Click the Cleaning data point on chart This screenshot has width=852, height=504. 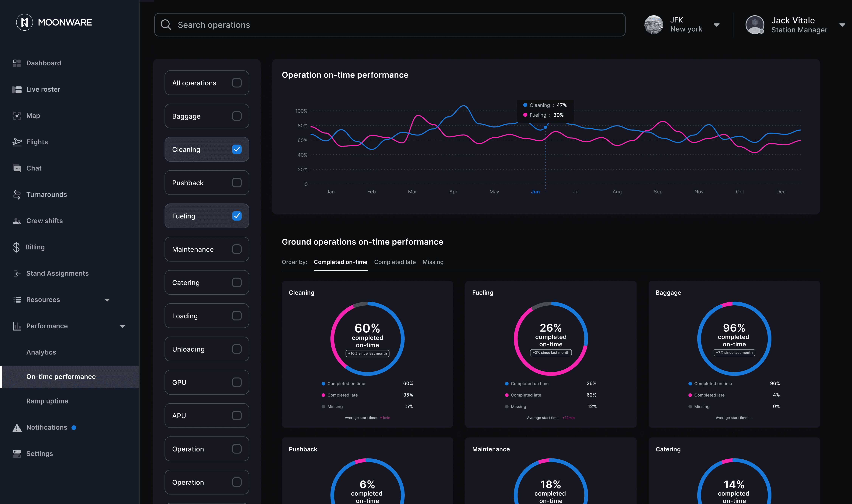(x=545, y=127)
